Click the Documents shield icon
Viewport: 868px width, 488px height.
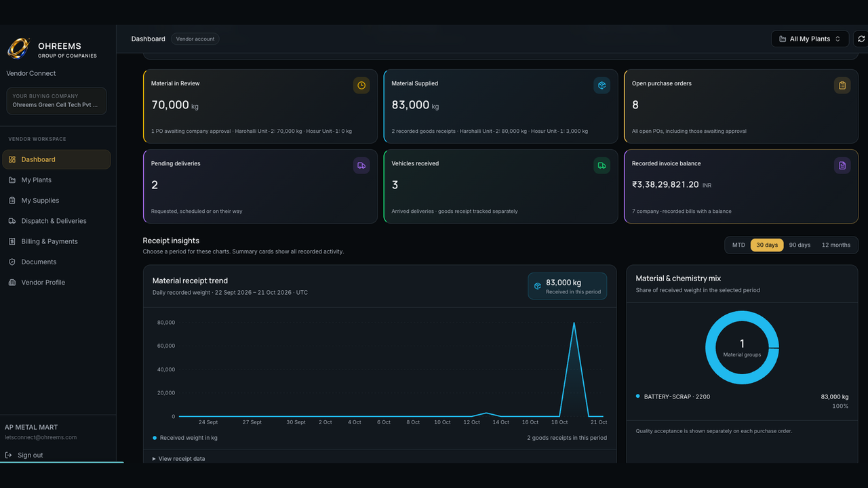point(12,262)
